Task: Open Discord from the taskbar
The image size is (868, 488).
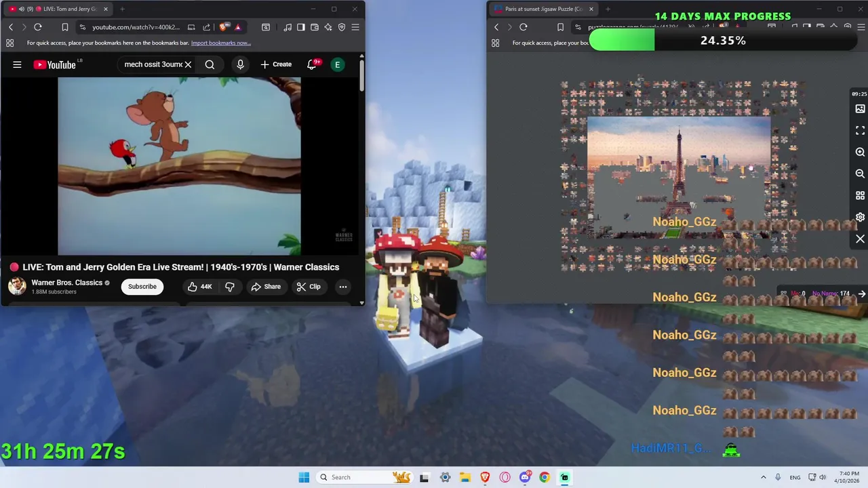Action: pyautogui.click(x=525, y=477)
